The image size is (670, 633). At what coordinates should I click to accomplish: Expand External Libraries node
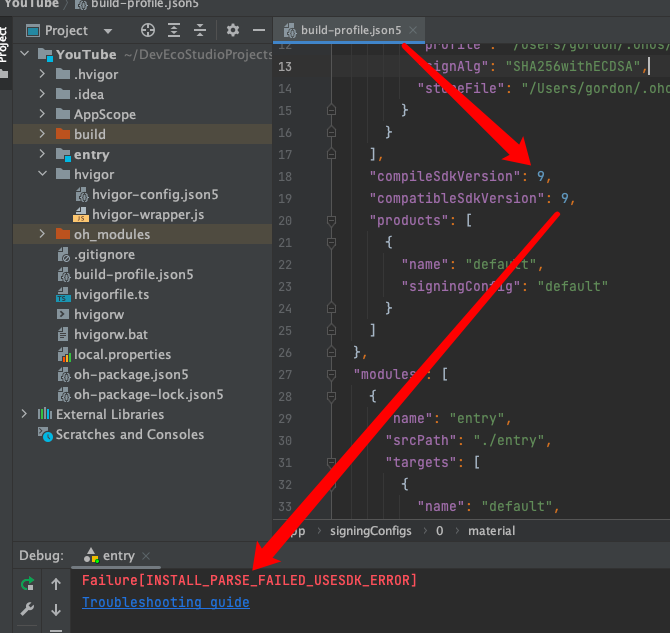pyautogui.click(x=24, y=414)
